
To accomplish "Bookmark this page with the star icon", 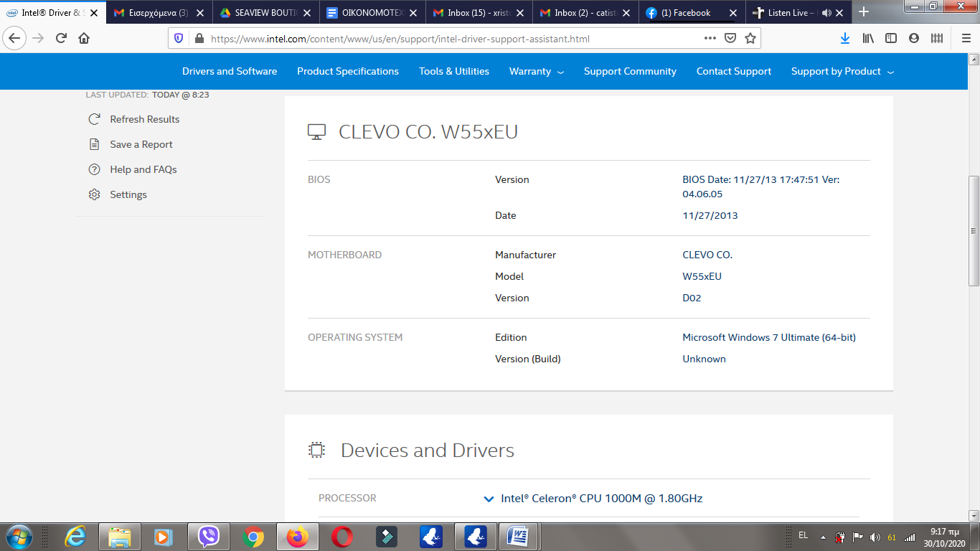I will click(x=750, y=39).
